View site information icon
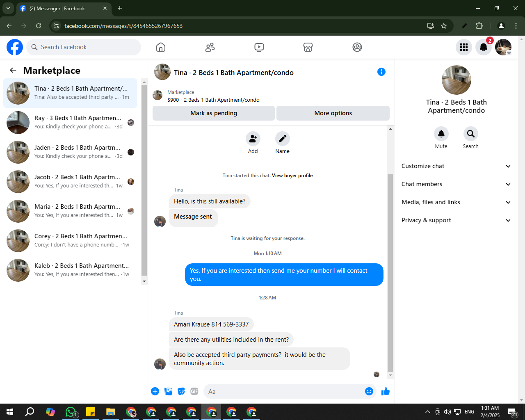Viewport: 525px width, 420px height. pos(57,26)
